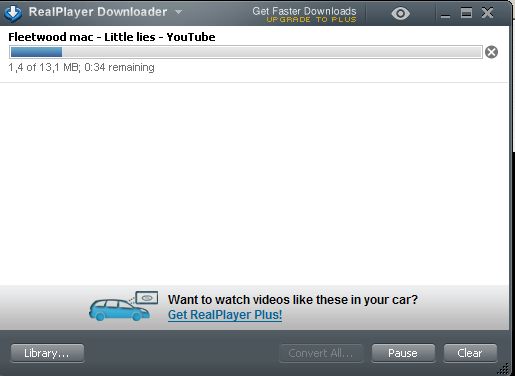Select the Fleetwood mac - Little lies title
This screenshot has width=515, height=376.
(x=112, y=37)
